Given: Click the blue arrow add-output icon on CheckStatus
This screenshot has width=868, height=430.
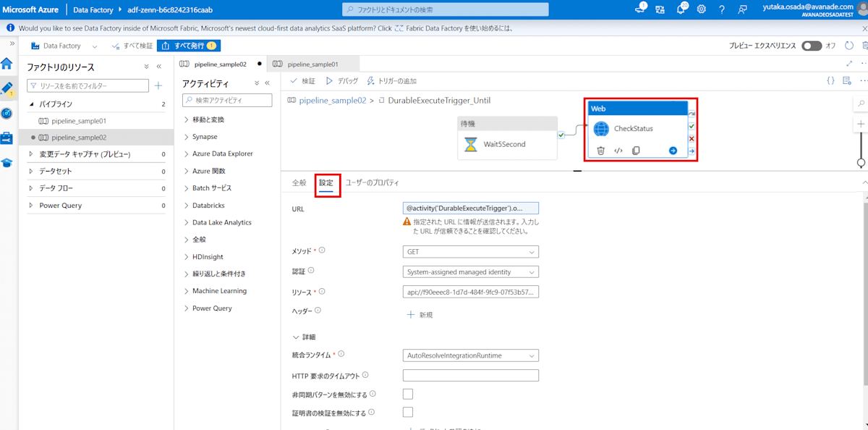Looking at the screenshot, I should [x=673, y=151].
